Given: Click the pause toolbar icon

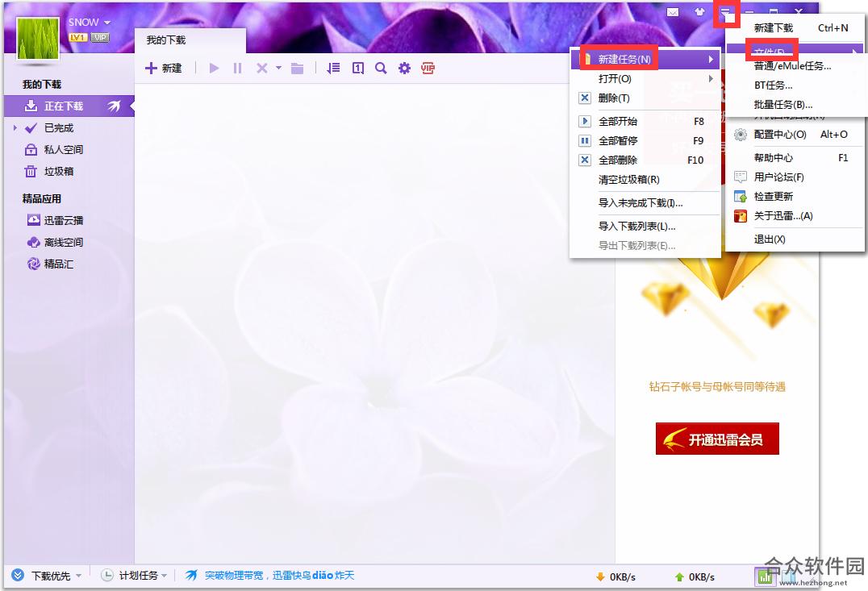Looking at the screenshot, I should [237, 68].
